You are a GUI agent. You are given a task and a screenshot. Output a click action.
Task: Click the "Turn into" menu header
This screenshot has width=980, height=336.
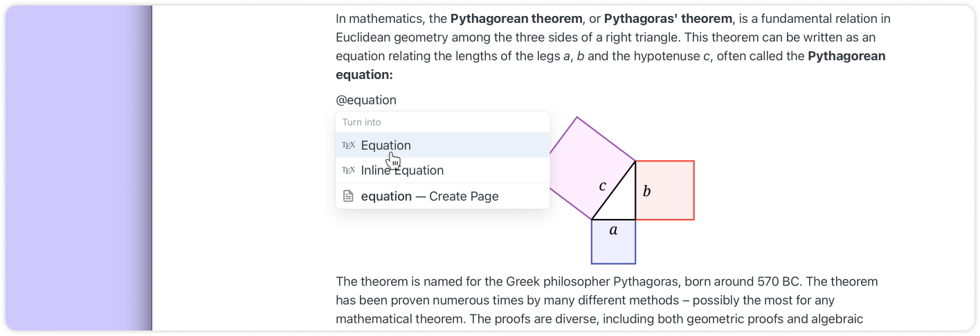coord(362,122)
